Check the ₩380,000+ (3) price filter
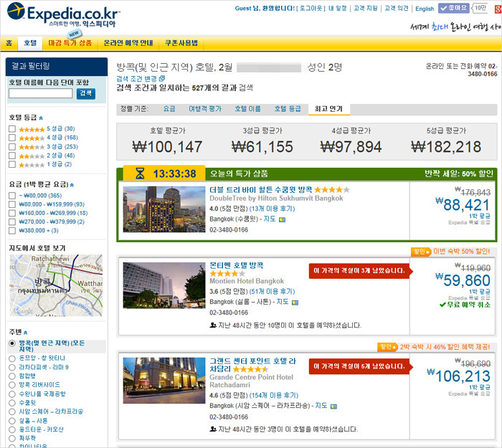The height and width of the screenshot is (448, 502). (x=12, y=230)
